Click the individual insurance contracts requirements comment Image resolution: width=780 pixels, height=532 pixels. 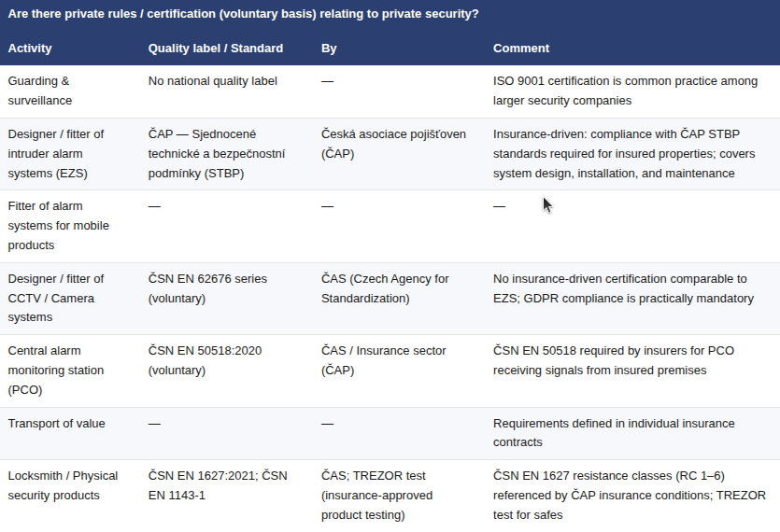tap(613, 433)
